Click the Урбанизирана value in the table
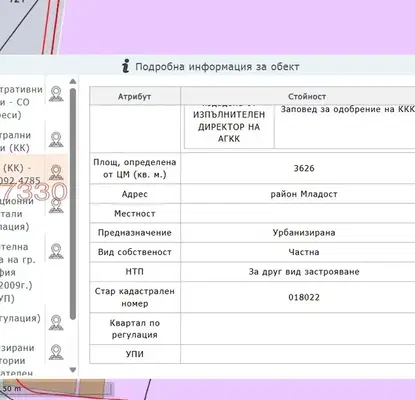Screen dimensions: 415x400 [x=304, y=232]
